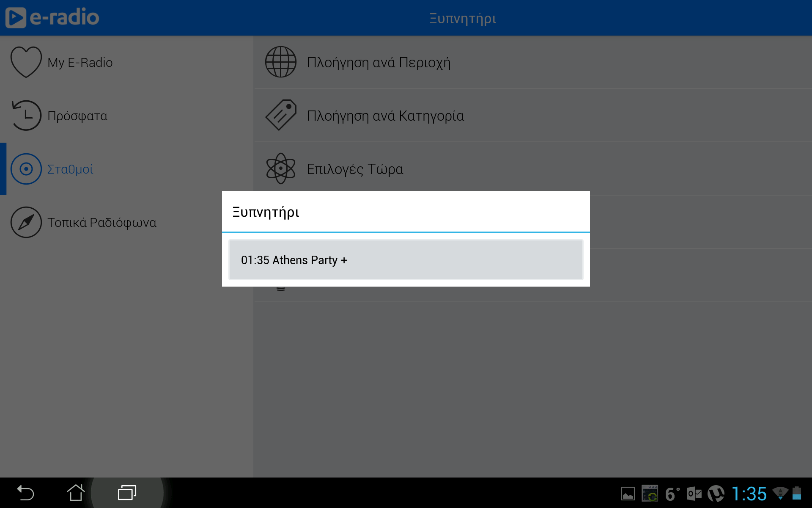Tap the 1:35 system clock
The image size is (812, 508).
[x=749, y=494]
